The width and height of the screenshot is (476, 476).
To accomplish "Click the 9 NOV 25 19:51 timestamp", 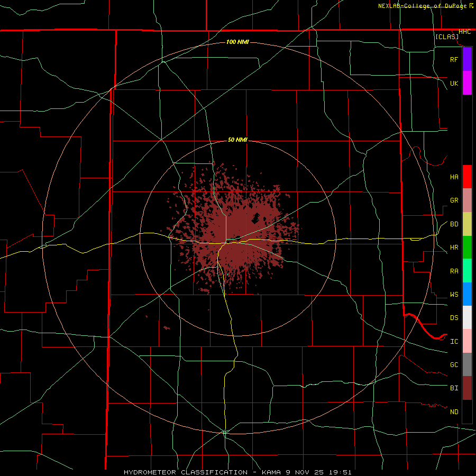I will [x=318, y=472].
